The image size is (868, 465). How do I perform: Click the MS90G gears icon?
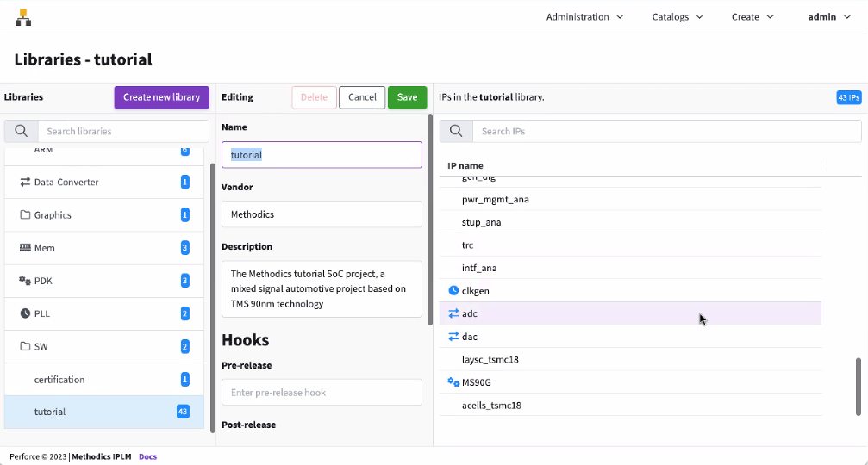pyautogui.click(x=454, y=382)
